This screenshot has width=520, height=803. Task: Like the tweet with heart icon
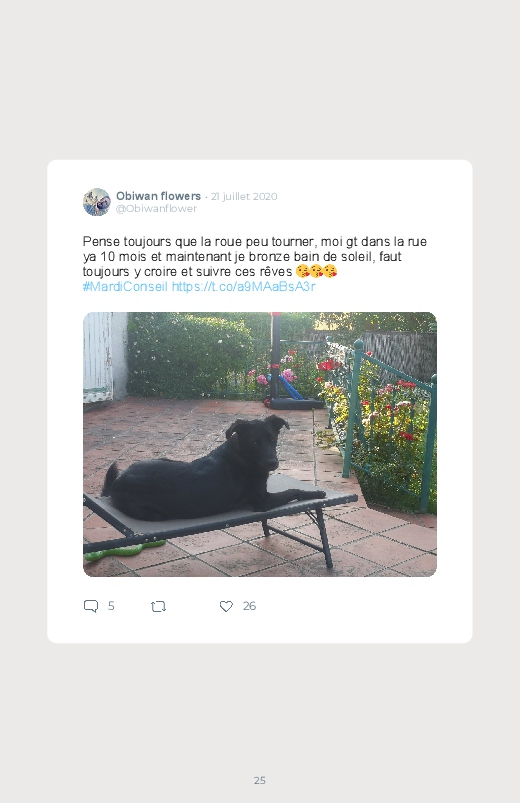click(x=226, y=606)
